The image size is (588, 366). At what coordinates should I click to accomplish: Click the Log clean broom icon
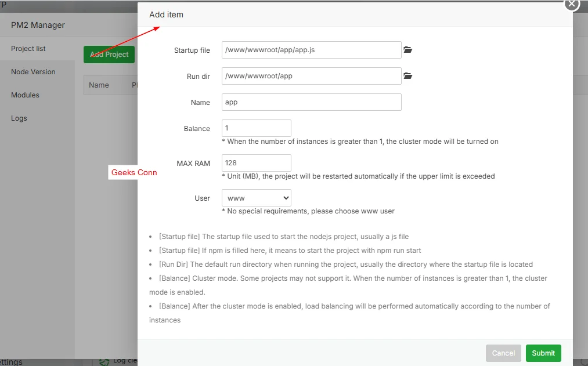click(104, 360)
